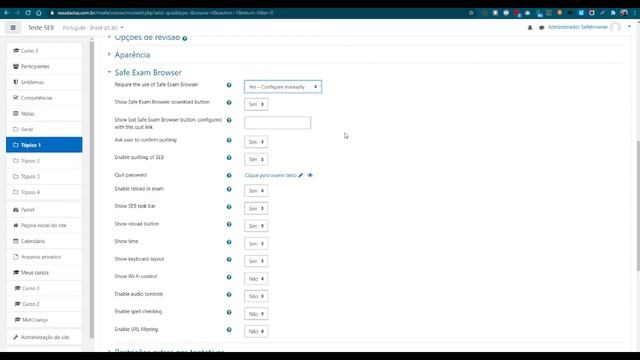Image resolution: width=640 pixels, height=360 pixels.
Task: Open Ask user to confirm quitting dropdown
Action: pos(256,142)
